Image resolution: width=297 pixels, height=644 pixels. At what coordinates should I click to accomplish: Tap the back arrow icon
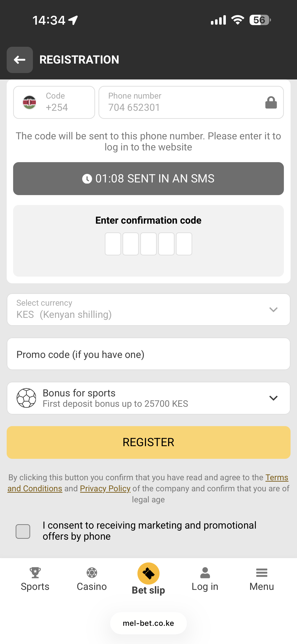point(20,60)
